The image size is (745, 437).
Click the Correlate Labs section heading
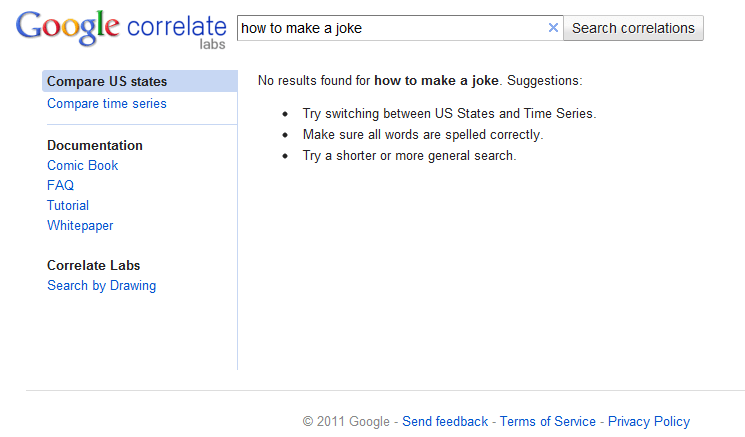(x=94, y=266)
